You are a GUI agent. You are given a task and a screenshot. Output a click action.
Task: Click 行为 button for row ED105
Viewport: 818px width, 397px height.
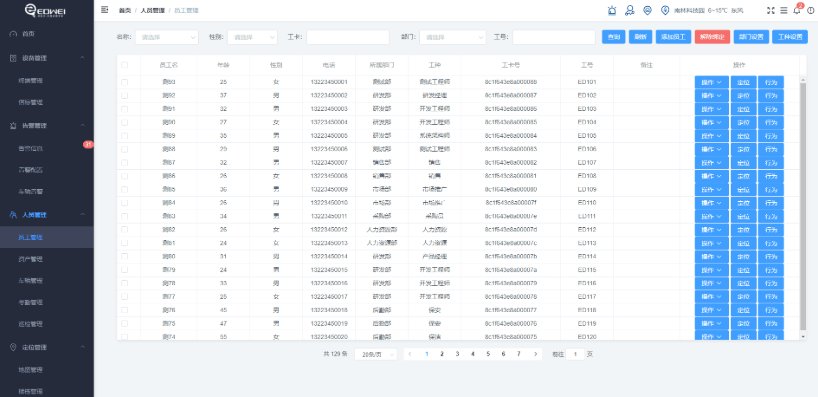[771, 136]
